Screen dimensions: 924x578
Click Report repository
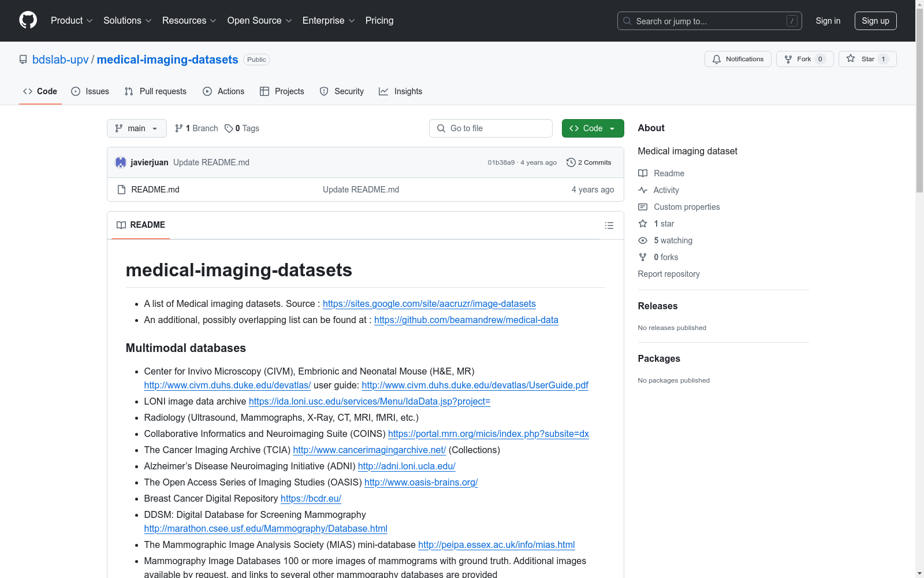pyautogui.click(x=668, y=273)
